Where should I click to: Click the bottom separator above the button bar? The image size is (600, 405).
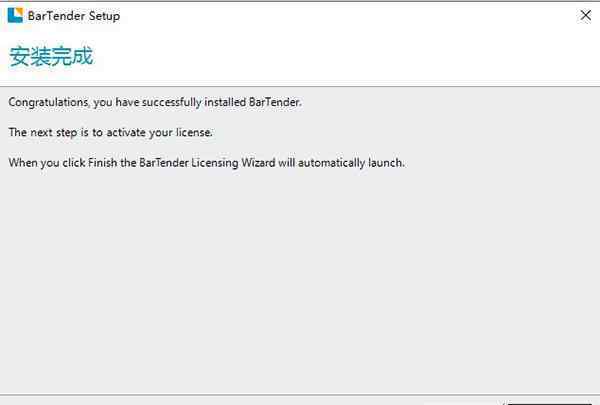300,394
